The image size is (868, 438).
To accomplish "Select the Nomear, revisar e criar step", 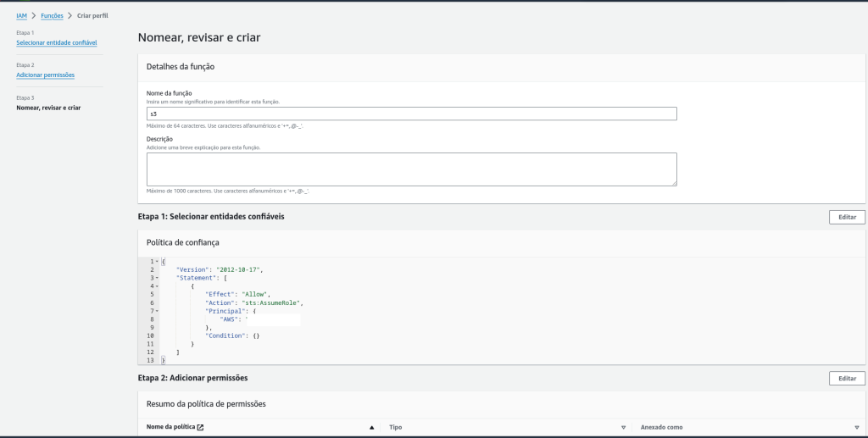I will pyautogui.click(x=48, y=108).
